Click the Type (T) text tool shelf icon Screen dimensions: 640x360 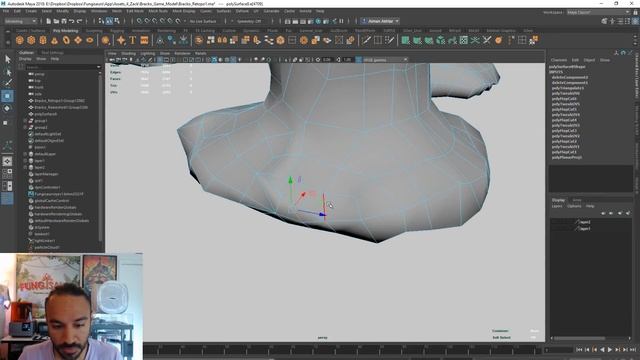[x=132, y=40]
